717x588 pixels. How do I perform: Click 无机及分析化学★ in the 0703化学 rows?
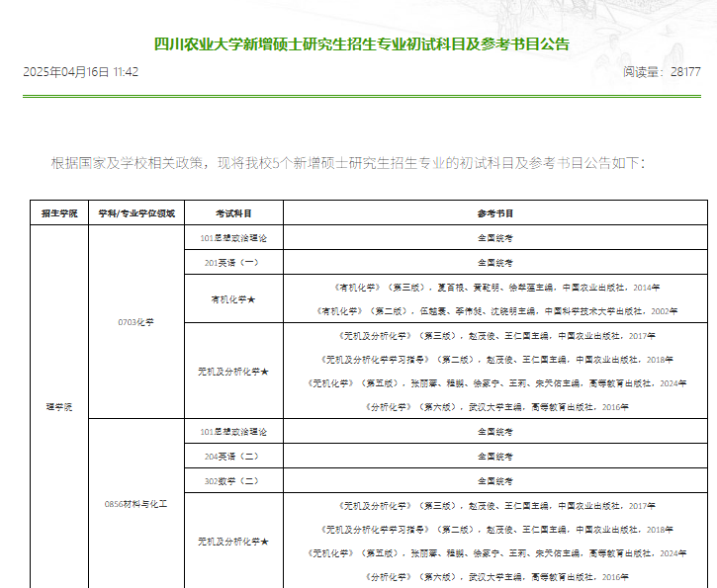(x=233, y=372)
